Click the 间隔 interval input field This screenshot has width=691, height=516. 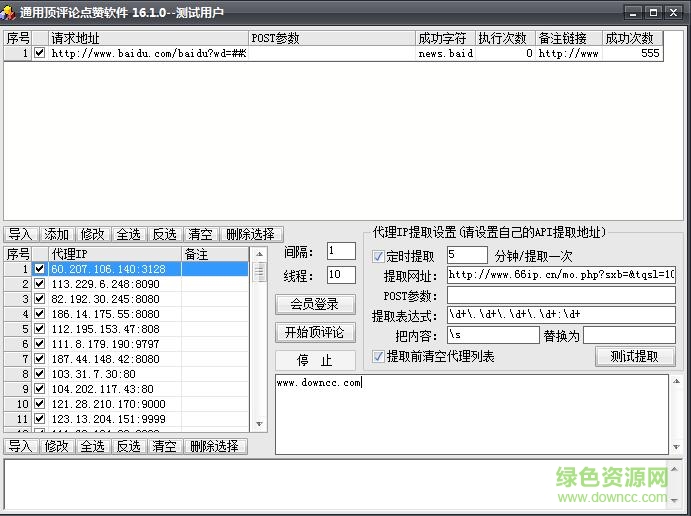(340, 251)
